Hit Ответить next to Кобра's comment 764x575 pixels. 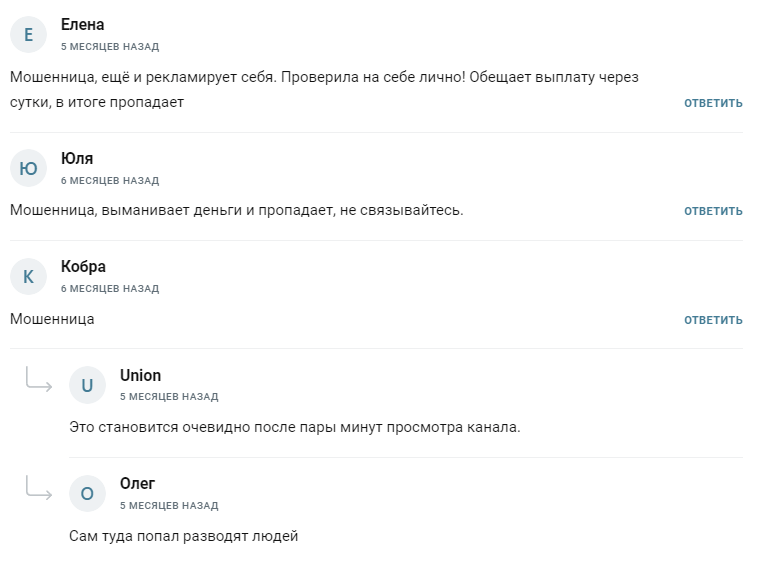tap(713, 320)
